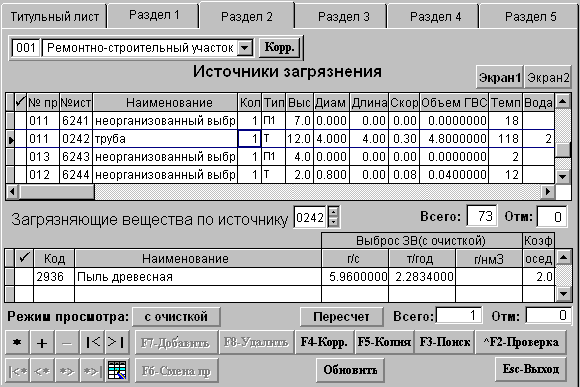Click the Наименование header in sources table
This screenshot has width=580, height=387.
[x=165, y=102]
